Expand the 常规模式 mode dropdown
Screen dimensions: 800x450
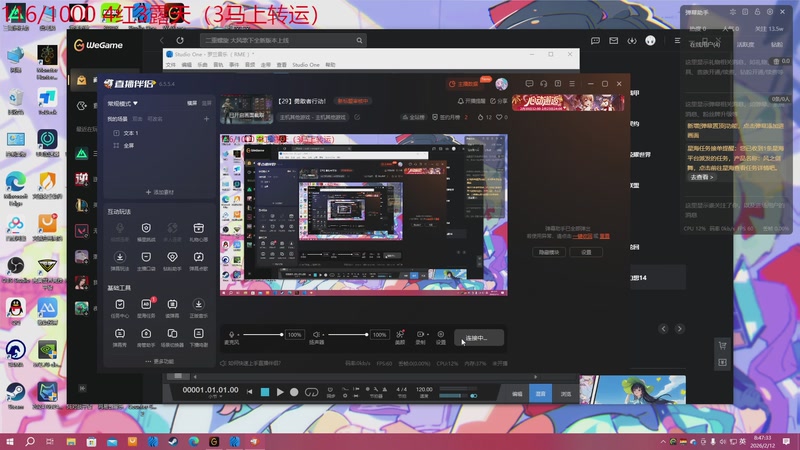coord(122,104)
